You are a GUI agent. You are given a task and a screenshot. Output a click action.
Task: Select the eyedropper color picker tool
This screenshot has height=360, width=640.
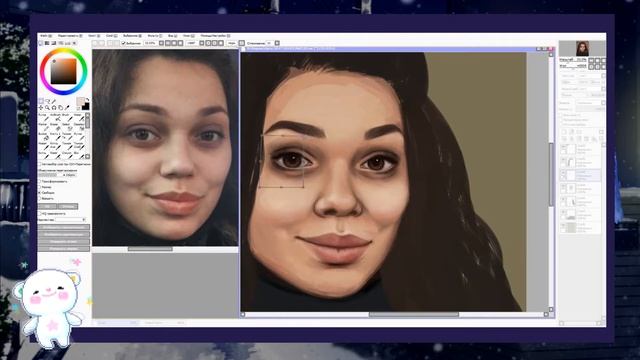click(67, 107)
